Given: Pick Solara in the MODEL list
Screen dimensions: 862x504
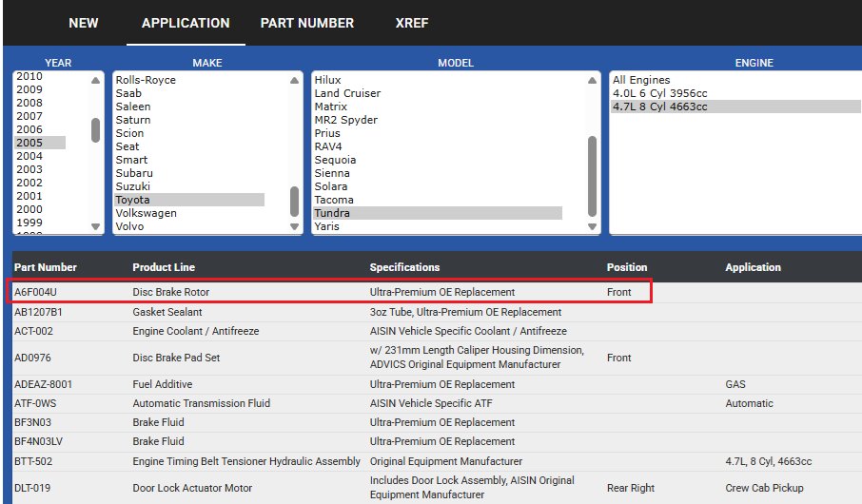Looking at the screenshot, I should tap(331, 186).
